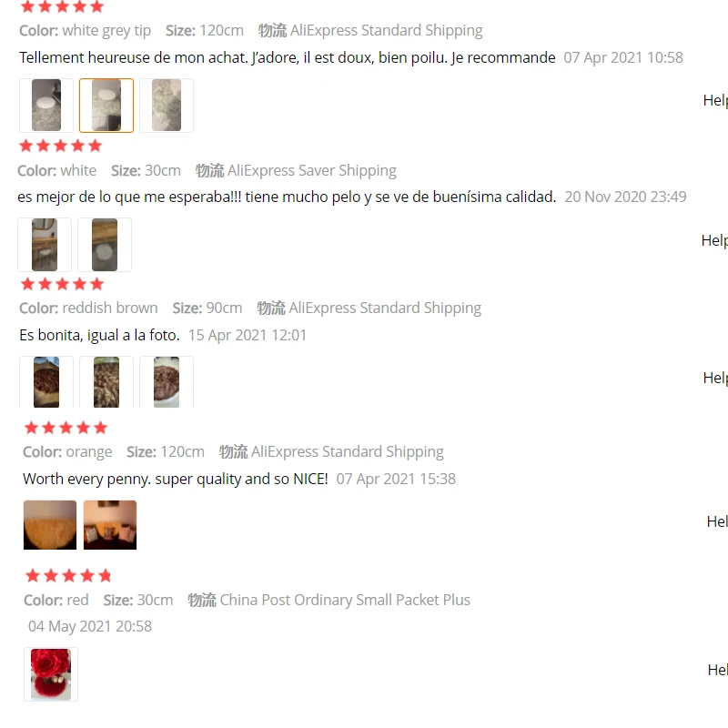Mark red 30cm review as Helpful
Image resolution: width=728 pixels, height=728 pixels.
[718, 670]
